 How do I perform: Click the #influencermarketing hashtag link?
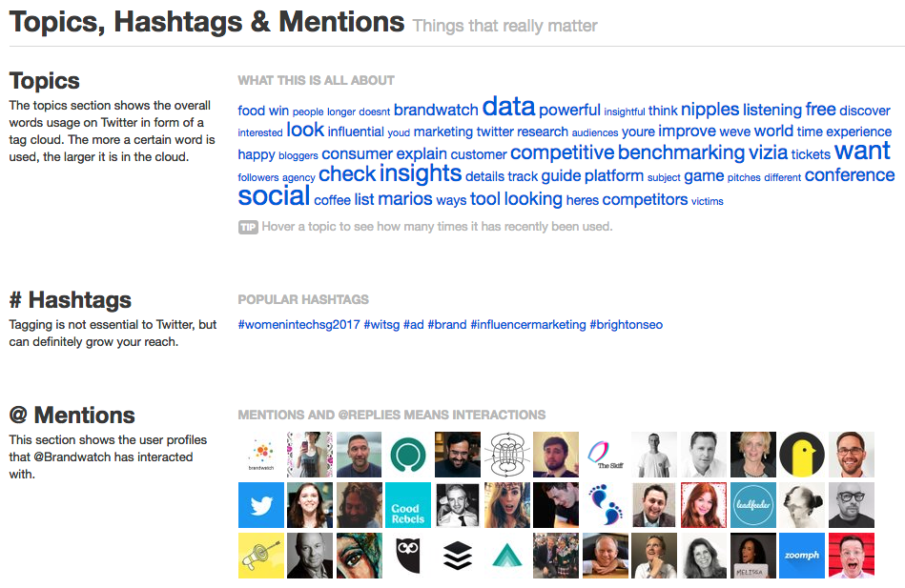528,325
